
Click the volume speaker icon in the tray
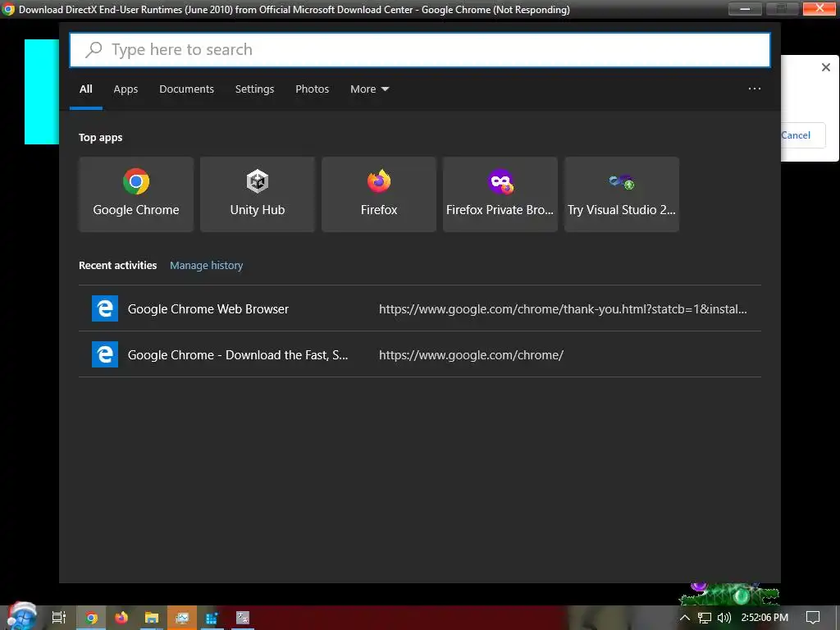point(724,618)
